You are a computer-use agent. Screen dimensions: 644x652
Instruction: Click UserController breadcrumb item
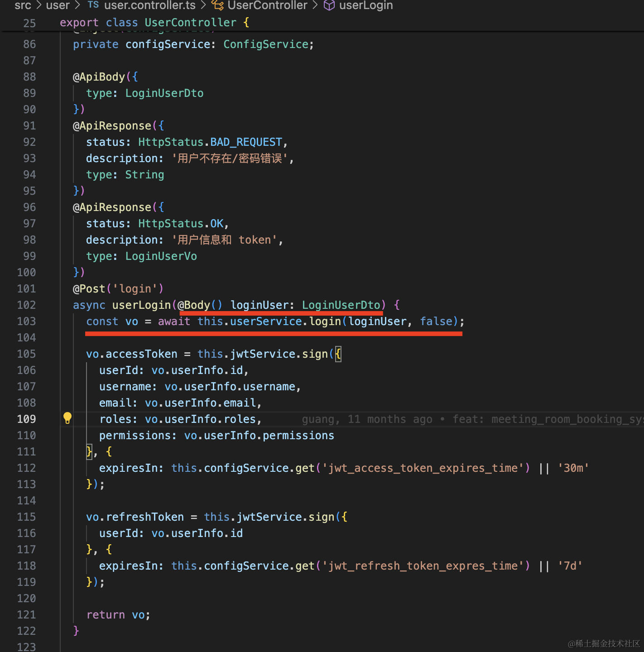(267, 5)
